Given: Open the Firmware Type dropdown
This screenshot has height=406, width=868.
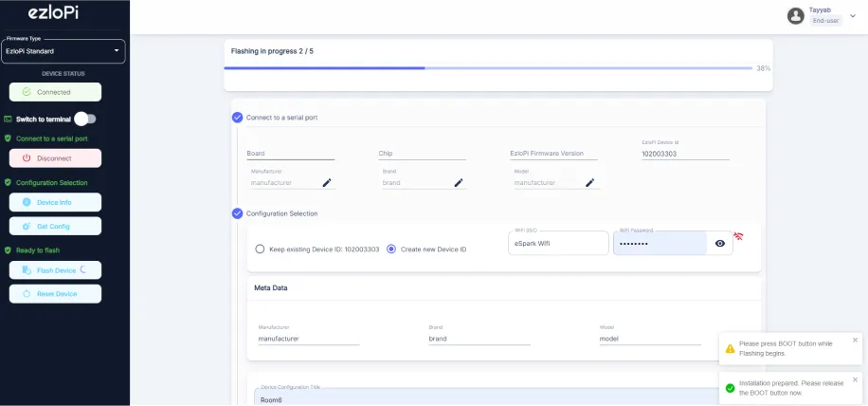Looking at the screenshot, I should coord(63,51).
